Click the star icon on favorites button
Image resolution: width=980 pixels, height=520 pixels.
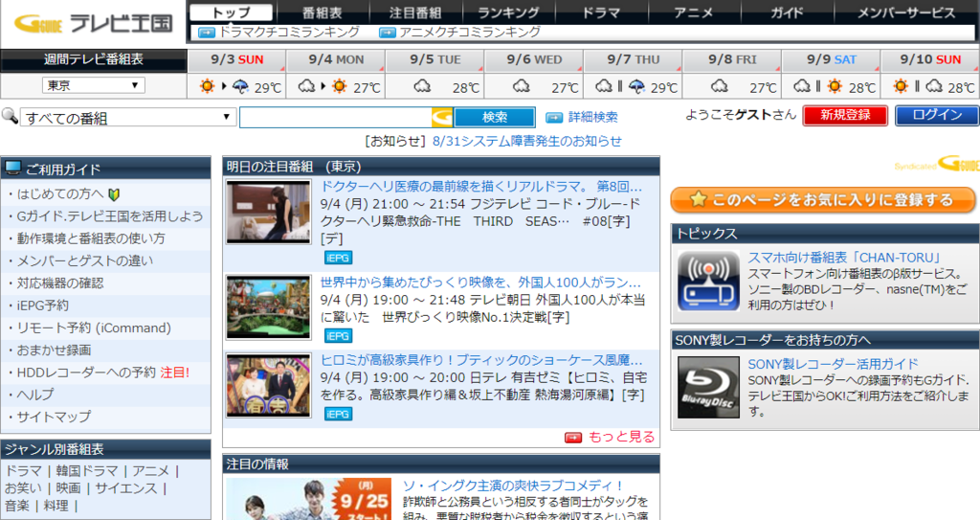[698, 199]
